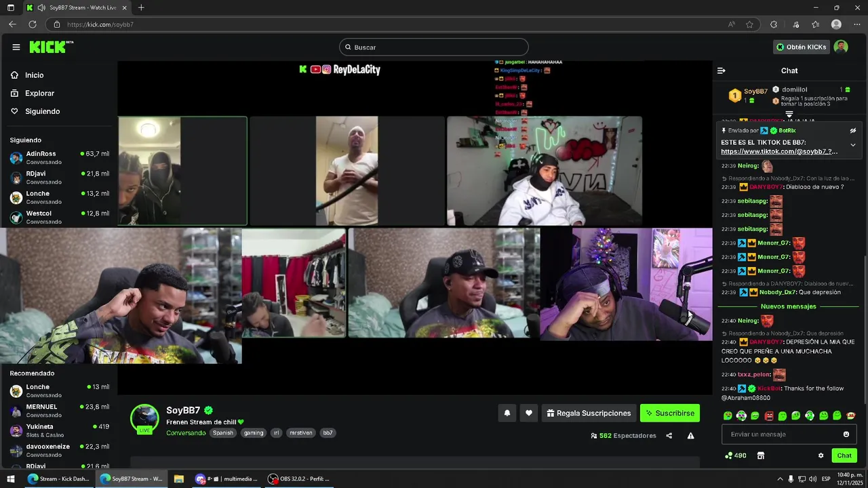Image resolution: width=868 pixels, height=488 pixels.
Task: Click the SoyBB7 channel name
Action: (183, 410)
